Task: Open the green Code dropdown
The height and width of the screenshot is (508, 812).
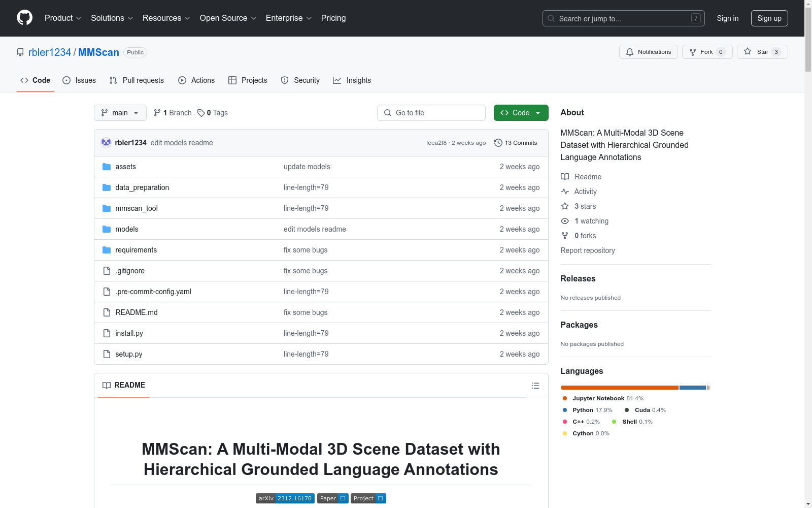Action: (x=521, y=113)
